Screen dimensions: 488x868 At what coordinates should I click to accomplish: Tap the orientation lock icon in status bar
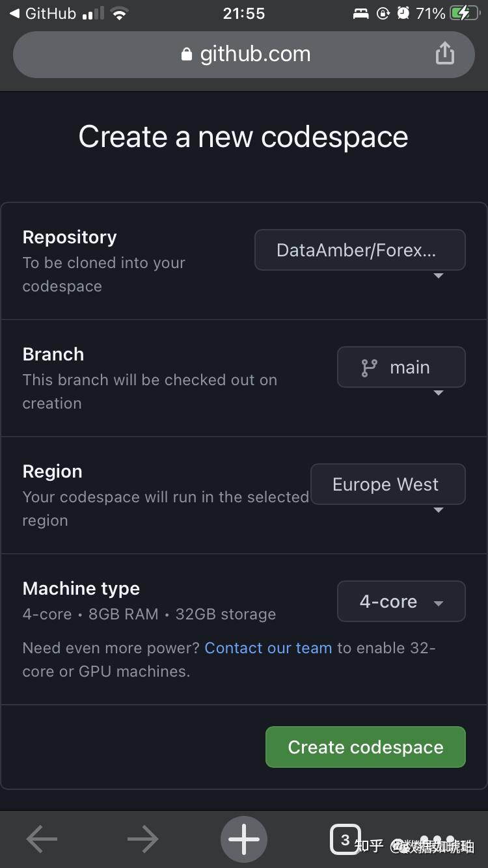383,13
